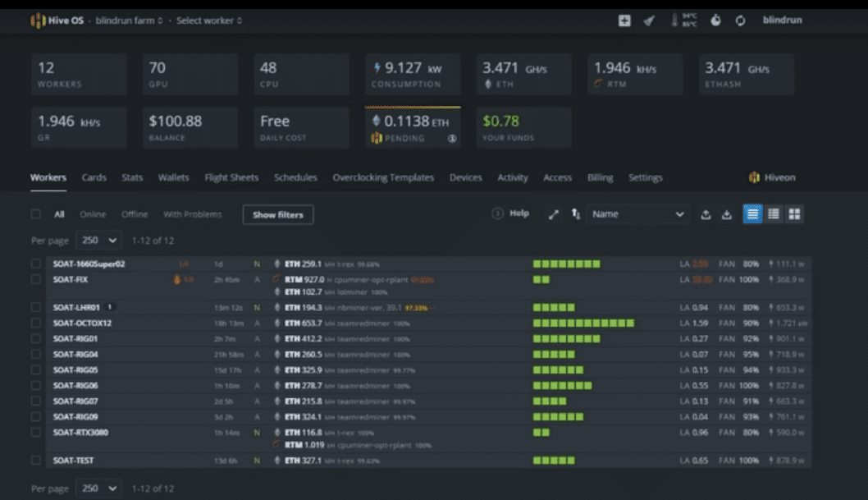
Task: Filter workers by Offline
Action: (x=135, y=214)
